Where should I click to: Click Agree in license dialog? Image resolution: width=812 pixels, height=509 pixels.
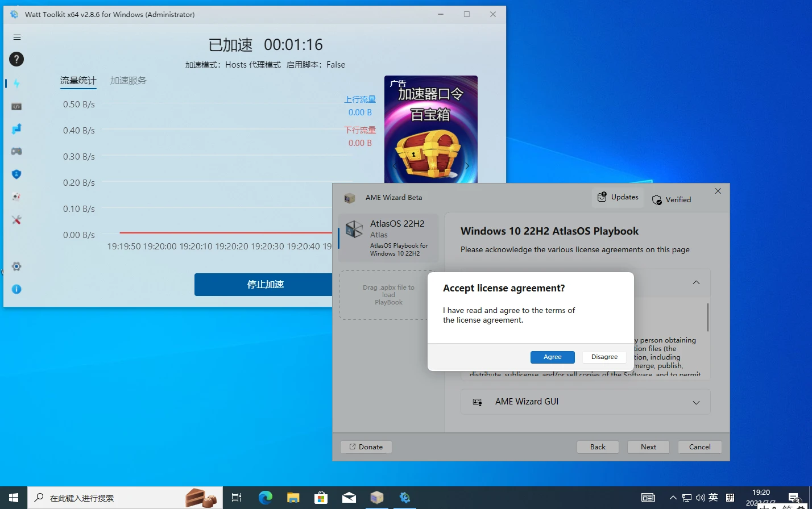(x=552, y=357)
